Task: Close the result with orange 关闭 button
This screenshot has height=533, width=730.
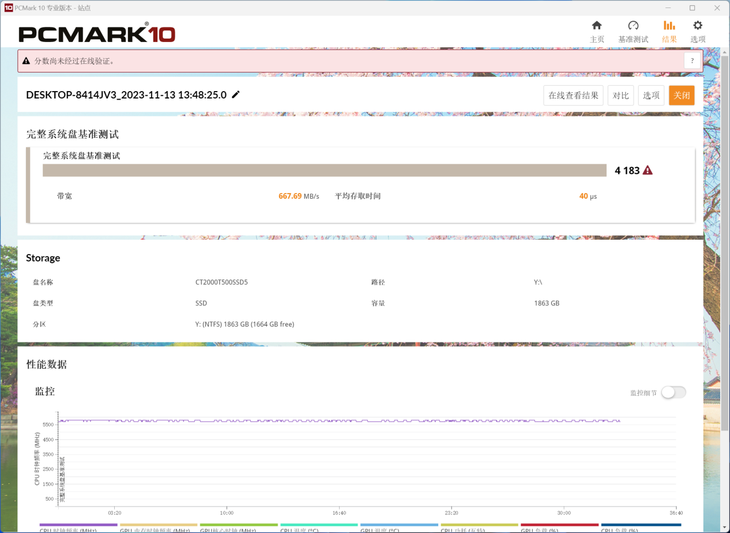Action: coord(681,95)
